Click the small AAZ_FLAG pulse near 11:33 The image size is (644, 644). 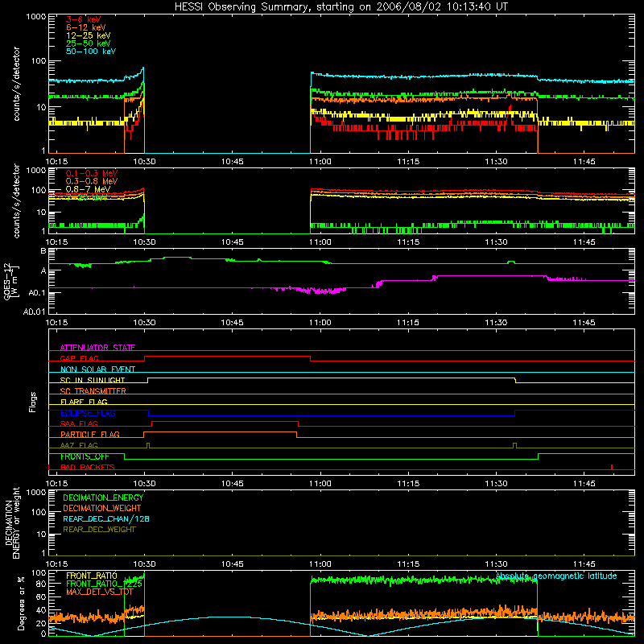(514, 446)
